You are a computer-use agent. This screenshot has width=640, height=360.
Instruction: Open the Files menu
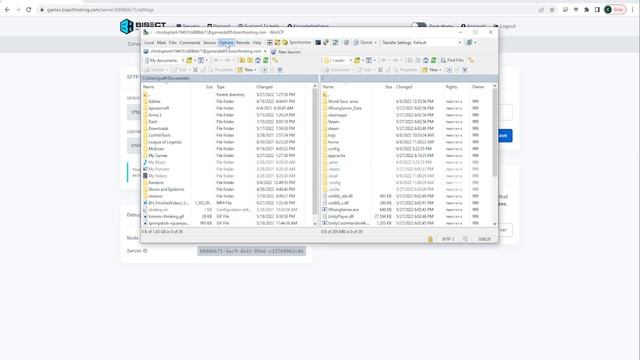(x=173, y=42)
